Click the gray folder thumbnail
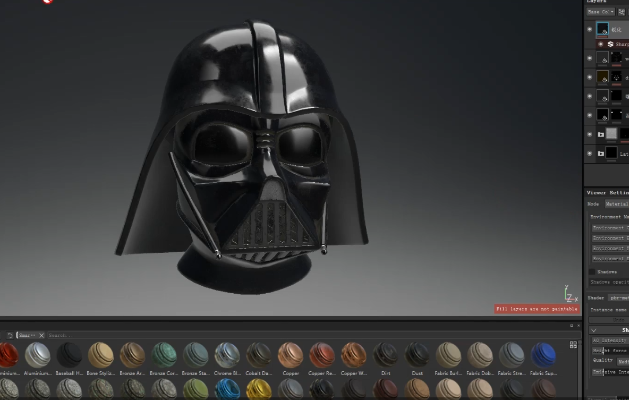This screenshot has height=400, width=629. click(611, 134)
